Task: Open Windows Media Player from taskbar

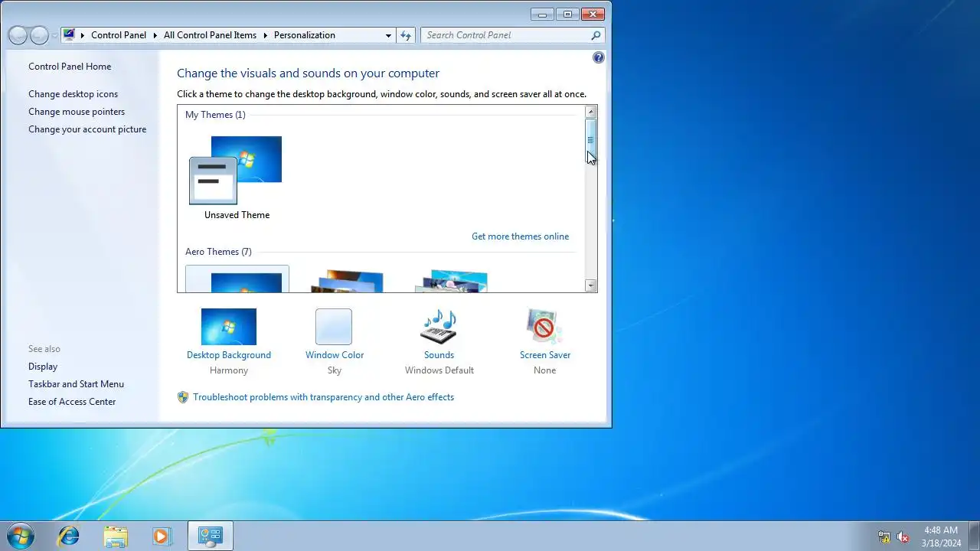Action: 162,536
